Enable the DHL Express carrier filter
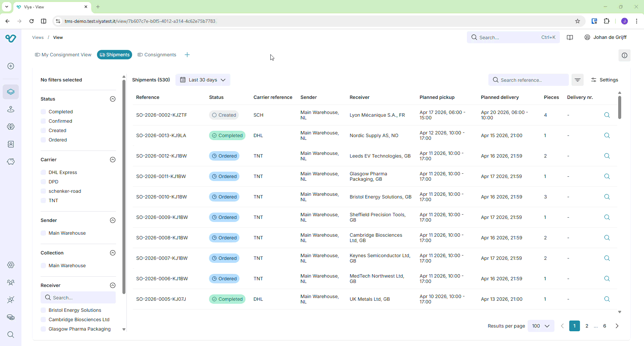644x346 pixels. click(43, 172)
